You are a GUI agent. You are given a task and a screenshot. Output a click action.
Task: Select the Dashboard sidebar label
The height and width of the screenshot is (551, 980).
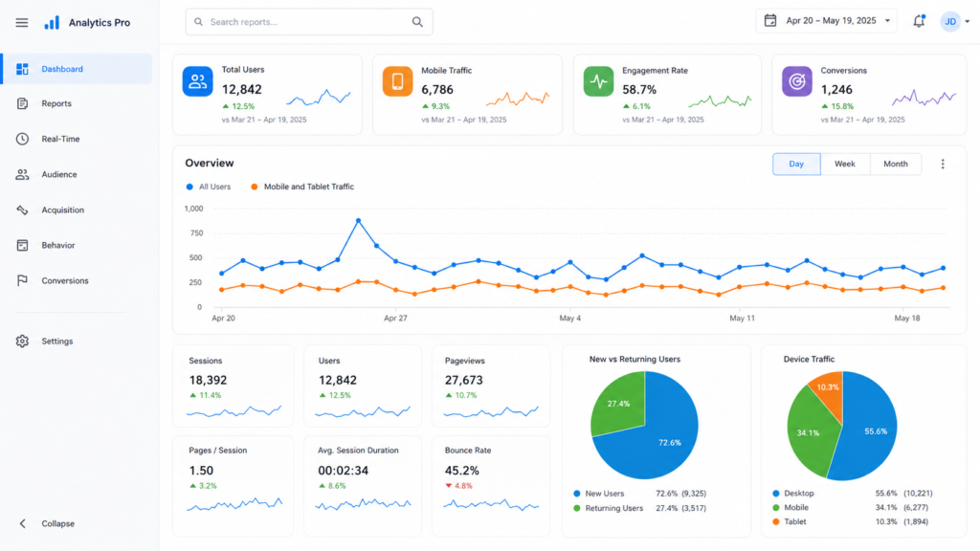pos(62,69)
